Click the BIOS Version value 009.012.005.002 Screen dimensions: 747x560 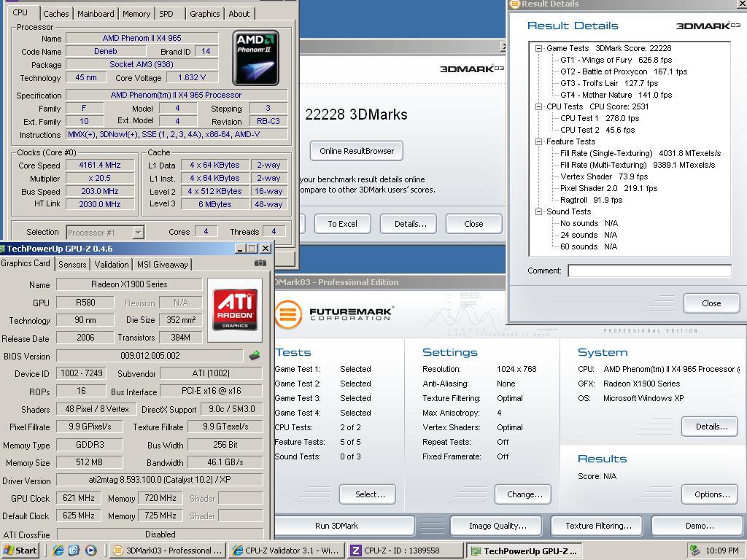pyautogui.click(x=150, y=356)
